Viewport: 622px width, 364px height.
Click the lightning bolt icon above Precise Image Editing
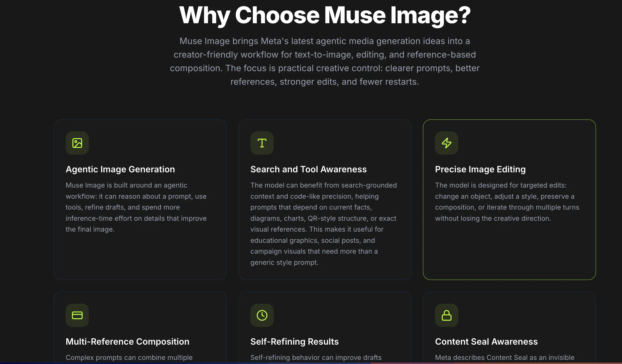pos(446,143)
